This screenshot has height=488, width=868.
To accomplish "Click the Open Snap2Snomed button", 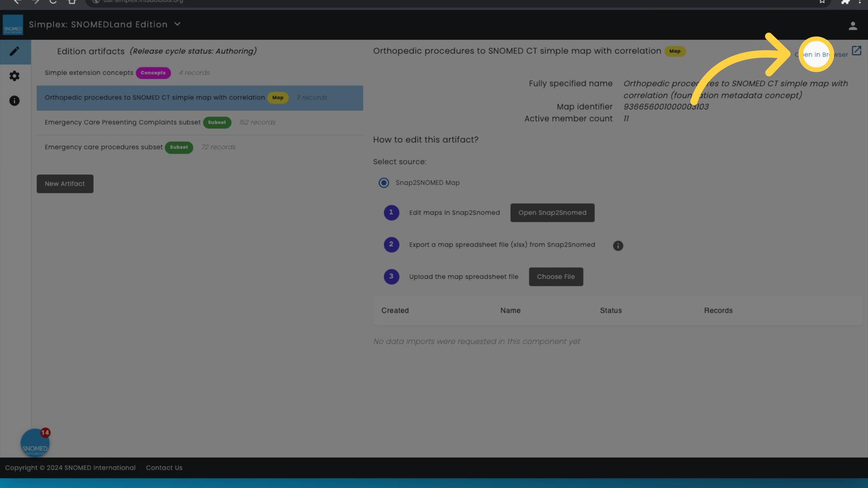I will [x=552, y=213].
